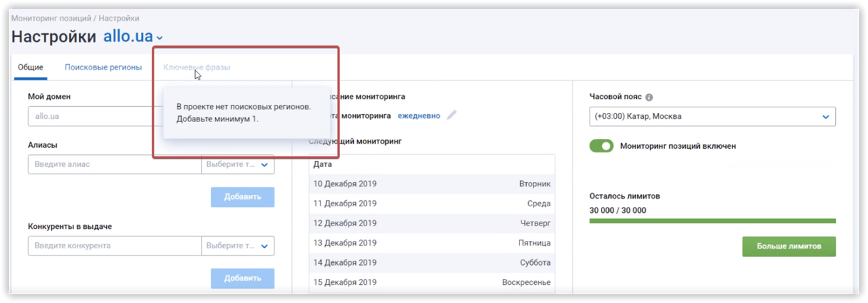This screenshot has width=868, height=303.
Task: Expand the competitor type dropdown
Action: pos(238,246)
